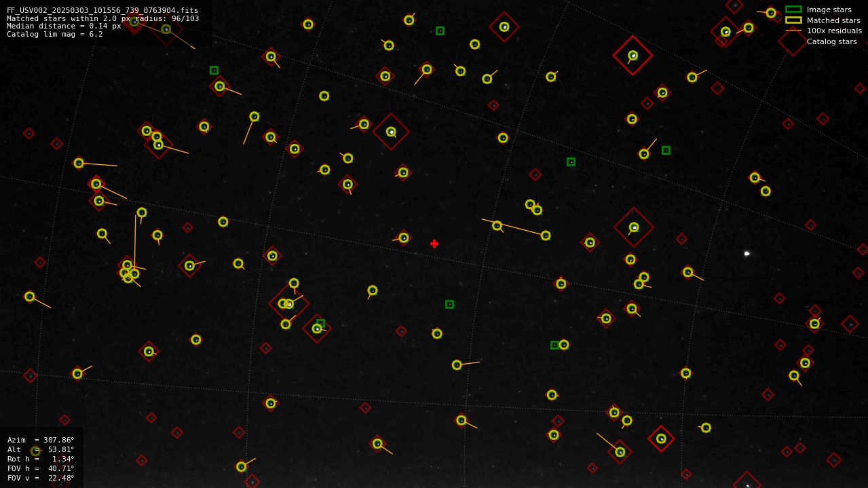Click the green Image stars legend swatch
The width and height of the screenshot is (868, 488).
(x=793, y=10)
